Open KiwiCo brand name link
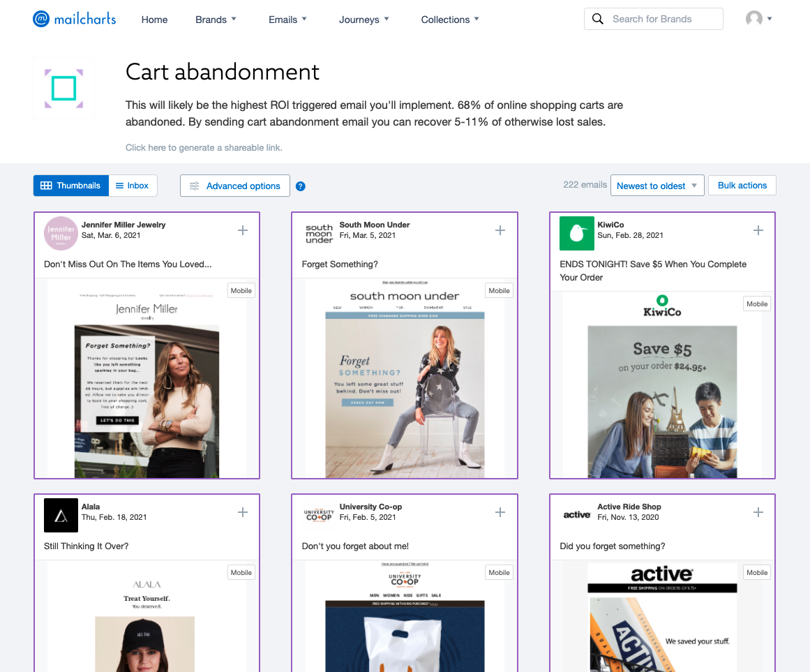810x672 pixels. click(x=610, y=225)
